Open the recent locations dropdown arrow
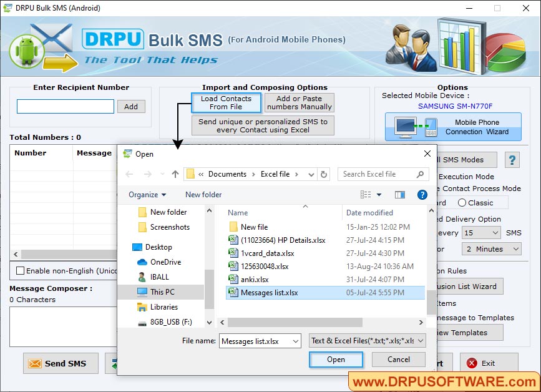 coord(162,174)
